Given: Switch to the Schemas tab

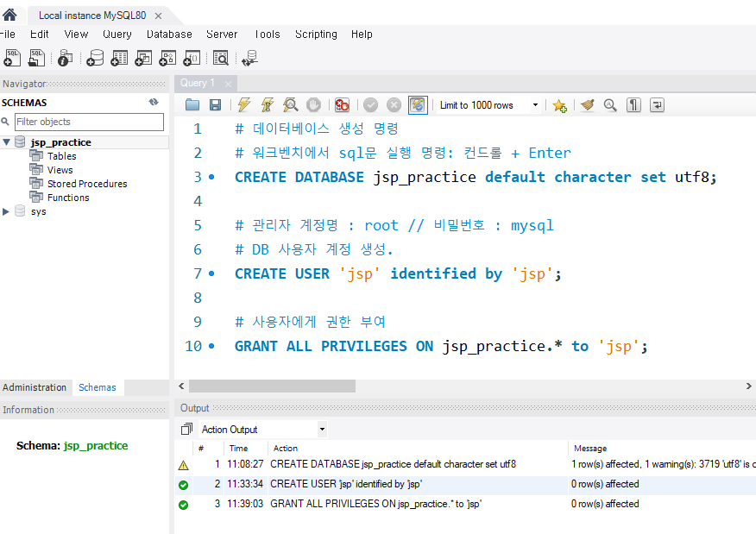Looking at the screenshot, I should [98, 387].
